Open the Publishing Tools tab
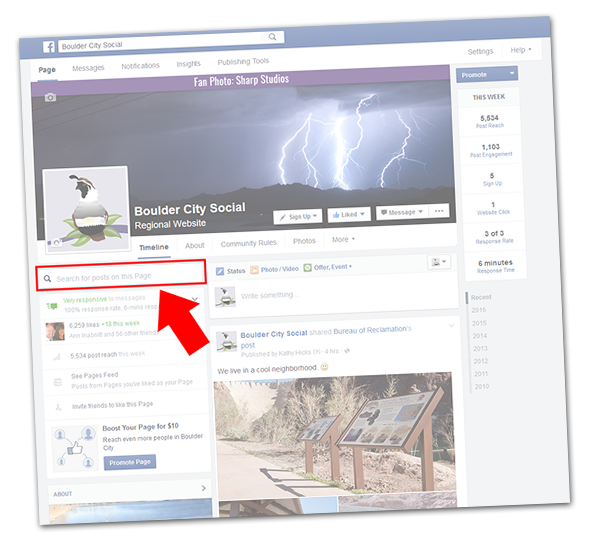Screen dimensions: 590x541 click(243, 61)
